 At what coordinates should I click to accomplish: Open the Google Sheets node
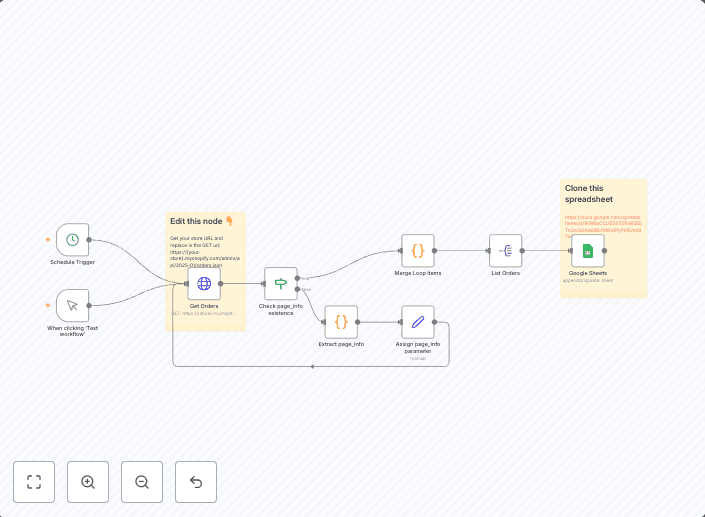tap(588, 250)
